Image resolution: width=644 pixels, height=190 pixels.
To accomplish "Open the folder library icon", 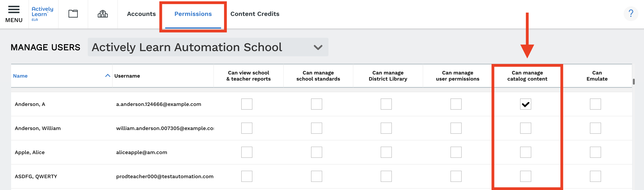I will click(73, 14).
